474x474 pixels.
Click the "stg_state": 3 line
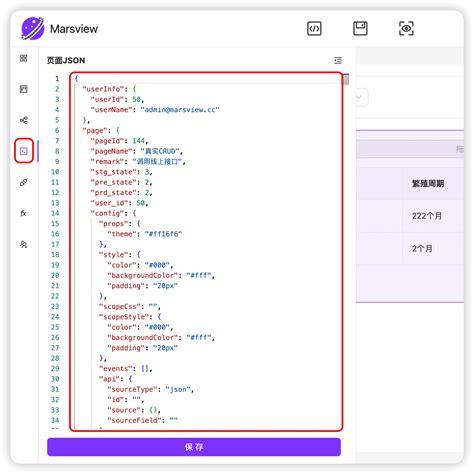click(121, 172)
